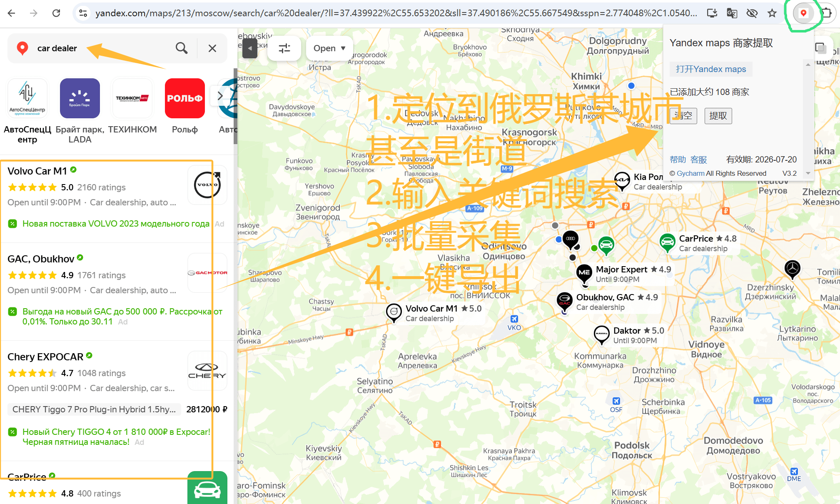This screenshot has width=840, height=504.
Task: Click the Obukhov, GAC map pin
Action: pyautogui.click(x=565, y=301)
